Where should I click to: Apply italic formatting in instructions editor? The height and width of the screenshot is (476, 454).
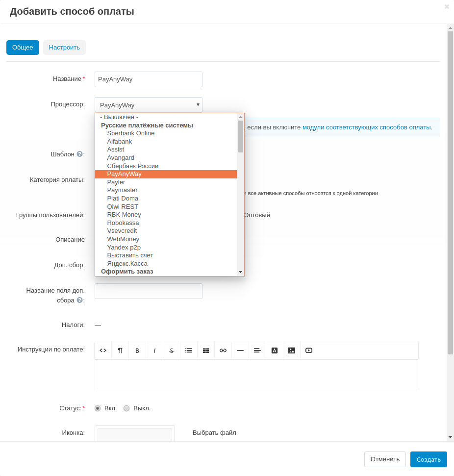(x=154, y=351)
